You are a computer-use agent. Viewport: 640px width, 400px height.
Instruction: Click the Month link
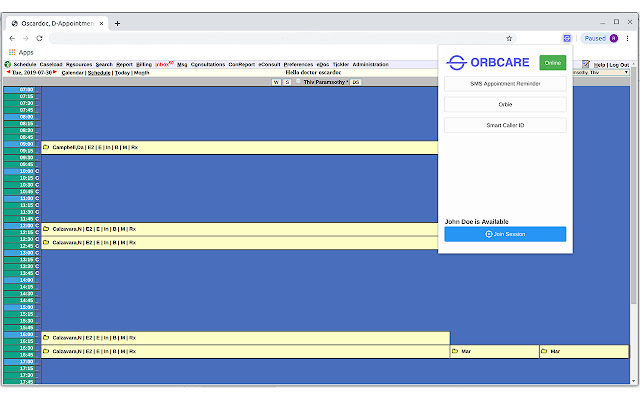(x=142, y=73)
